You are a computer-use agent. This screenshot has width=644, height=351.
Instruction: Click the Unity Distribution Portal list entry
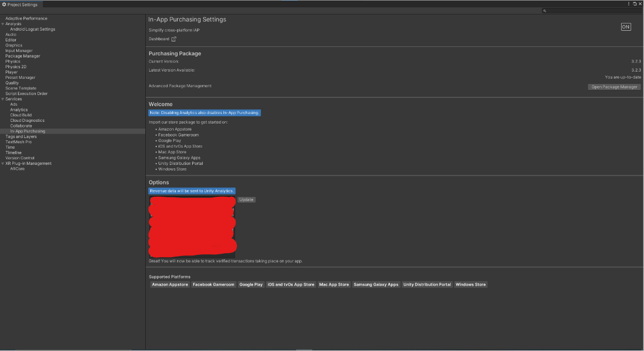point(180,164)
